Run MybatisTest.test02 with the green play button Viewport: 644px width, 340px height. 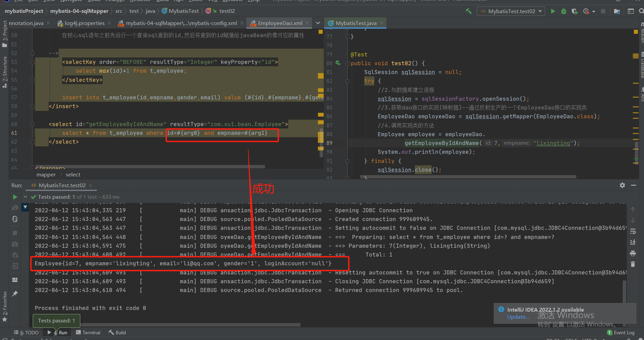click(553, 11)
